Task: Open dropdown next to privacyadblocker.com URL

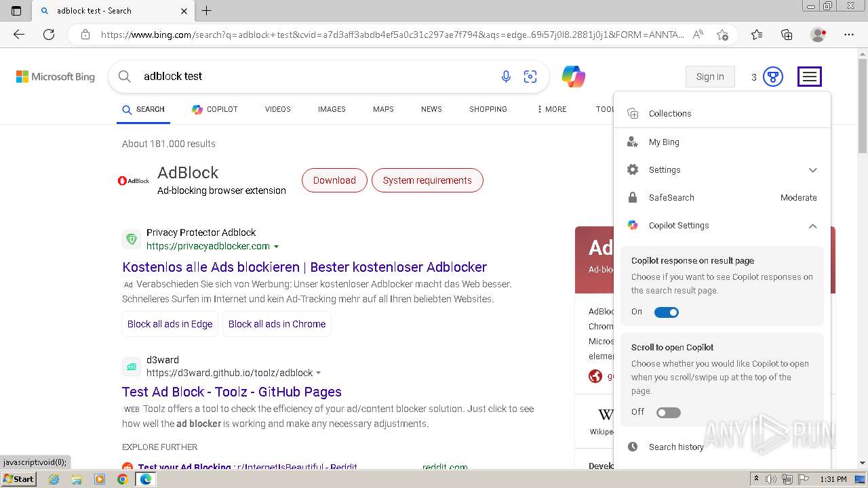Action: (x=276, y=247)
